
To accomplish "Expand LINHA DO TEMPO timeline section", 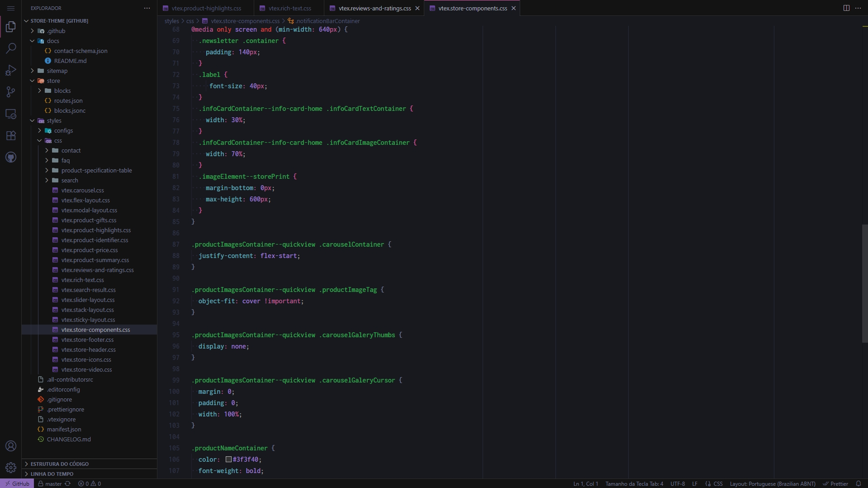I will point(90,474).
